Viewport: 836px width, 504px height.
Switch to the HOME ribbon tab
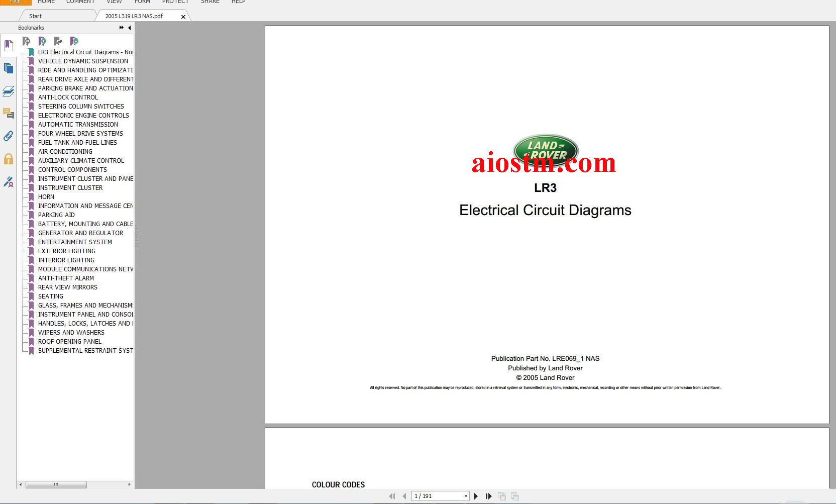(46, 2)
